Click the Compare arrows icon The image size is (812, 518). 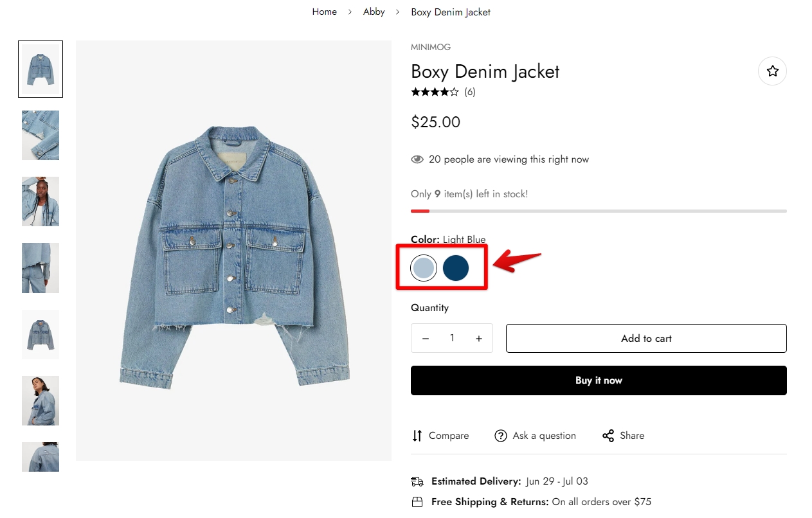(x=417, y=436)
